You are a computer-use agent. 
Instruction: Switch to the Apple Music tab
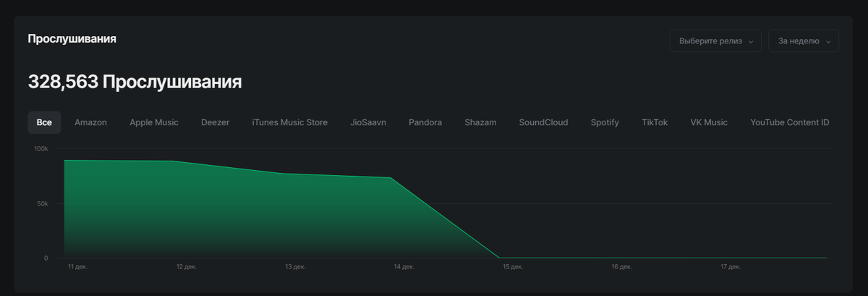tap(154, 122)
